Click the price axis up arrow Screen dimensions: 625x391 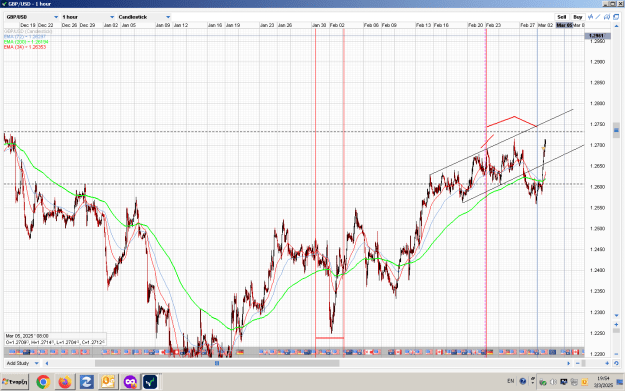pyautogui.click(x=617, y=26)
